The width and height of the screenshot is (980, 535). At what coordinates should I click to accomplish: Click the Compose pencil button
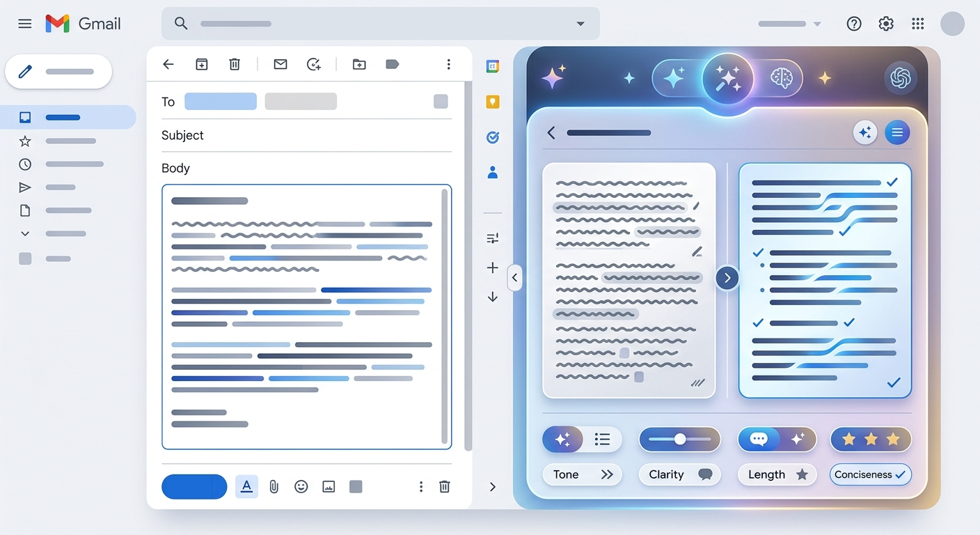coord(58,72)
